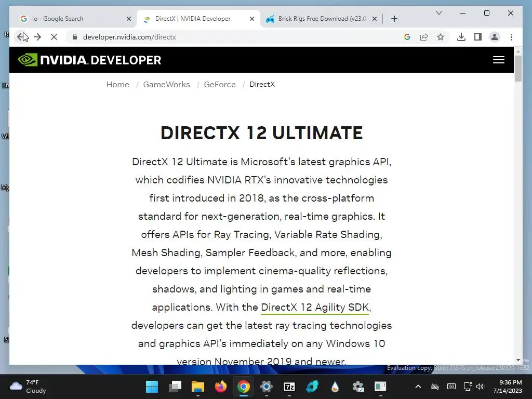532x399 pixels.
Task: Close the DirectX NVIDIA Developer tab
Action: coord(252,19)
